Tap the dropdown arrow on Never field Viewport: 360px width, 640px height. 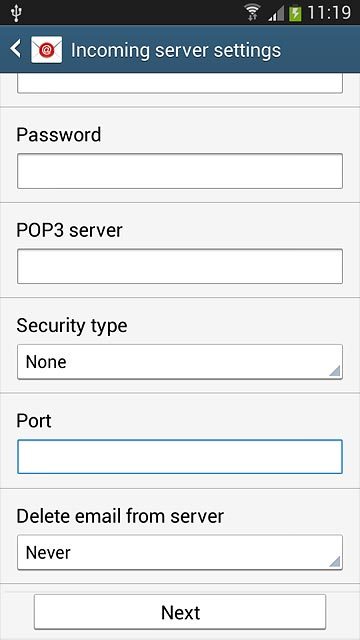coord(334,561)
